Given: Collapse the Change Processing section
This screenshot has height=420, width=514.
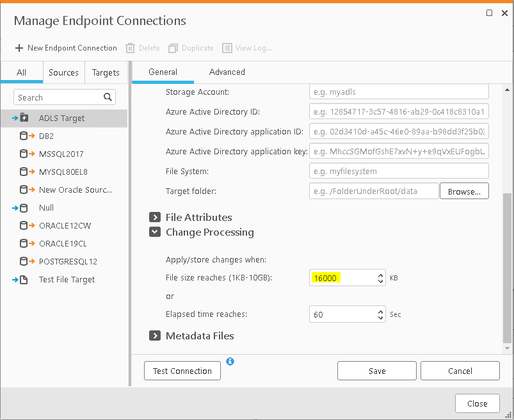Looking at the screenshot, I should pos(154,232).
